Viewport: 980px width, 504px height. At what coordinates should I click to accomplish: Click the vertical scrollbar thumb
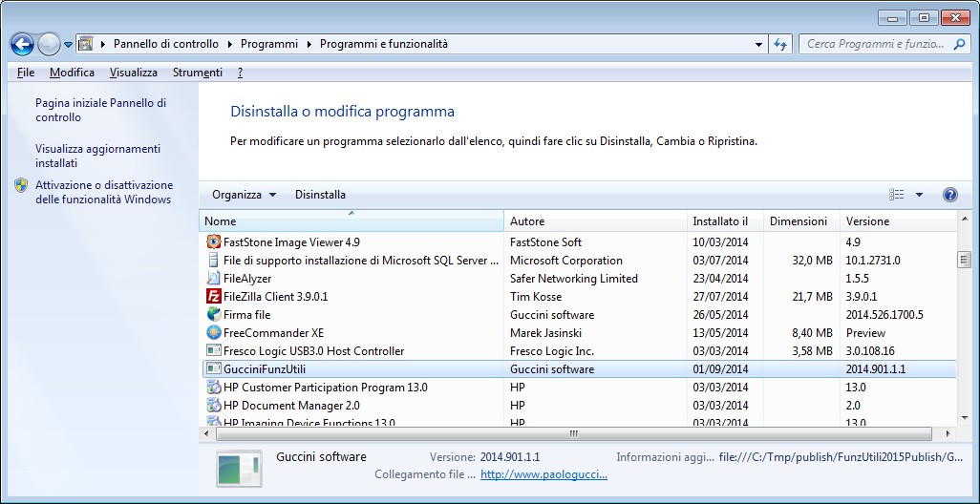click(x=965, y=260)
